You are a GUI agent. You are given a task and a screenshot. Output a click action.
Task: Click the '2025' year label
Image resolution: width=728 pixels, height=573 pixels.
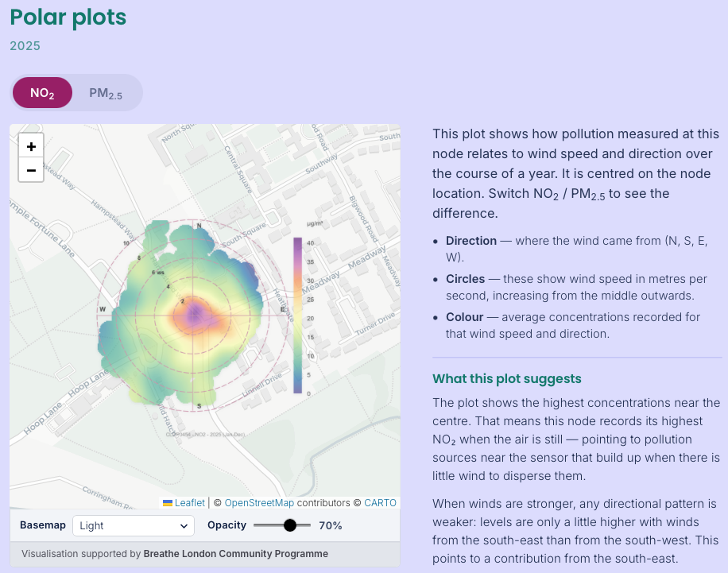pyautogui.click(x=25, y=45)
